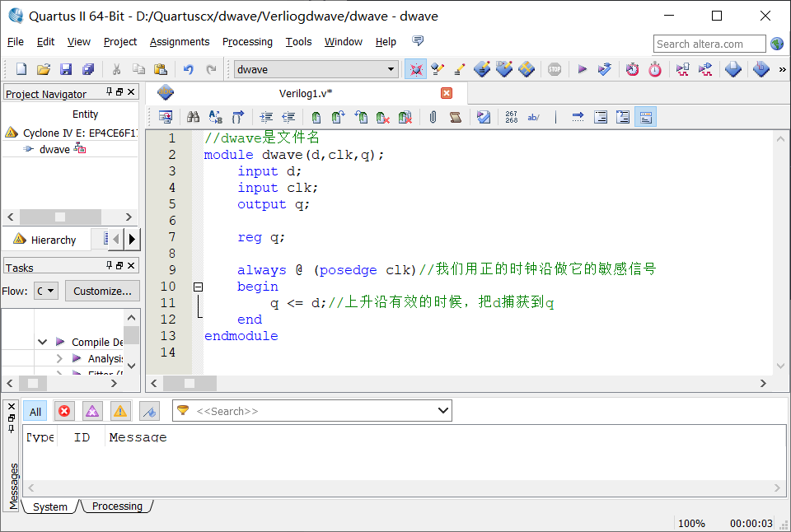791x532 pixels.
Task: Open the Tools menu
Action: 298,42
